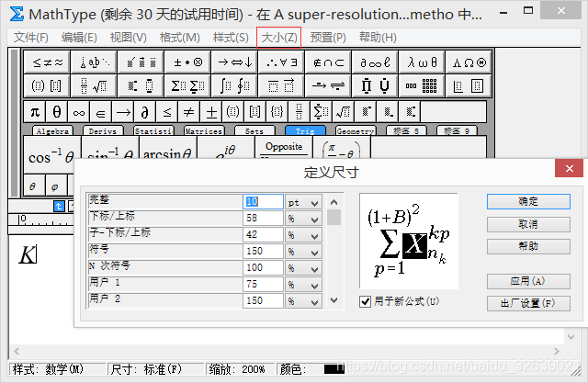Toggle the 用于新公式(U) checkbox
The width and height of the screenshot is (588, 383).
[366, 301]
